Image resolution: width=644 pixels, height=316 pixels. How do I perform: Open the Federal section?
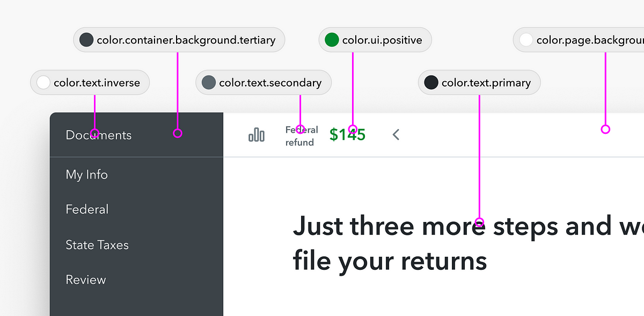(87, 209)
